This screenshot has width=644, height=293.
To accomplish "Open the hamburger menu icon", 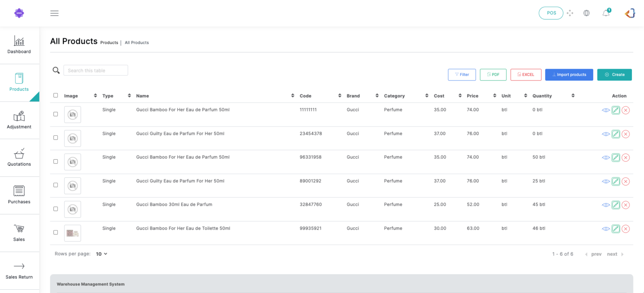I will pyautogui.click(x=54, y=13).
